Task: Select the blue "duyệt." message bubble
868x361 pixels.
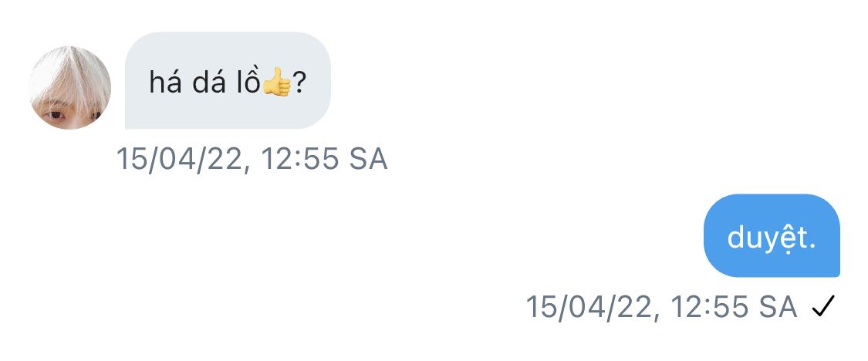Action: 772,235
